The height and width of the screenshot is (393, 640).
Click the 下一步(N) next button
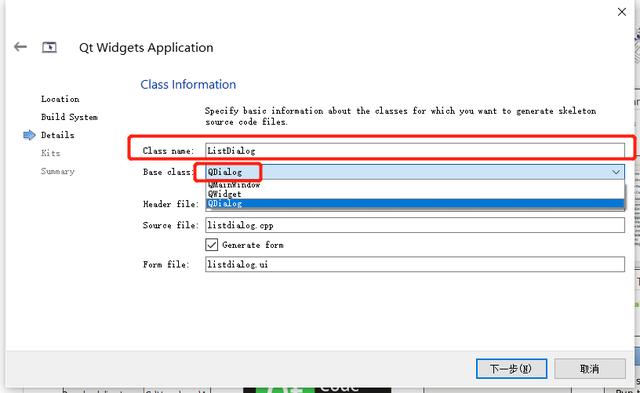[511, 369]
